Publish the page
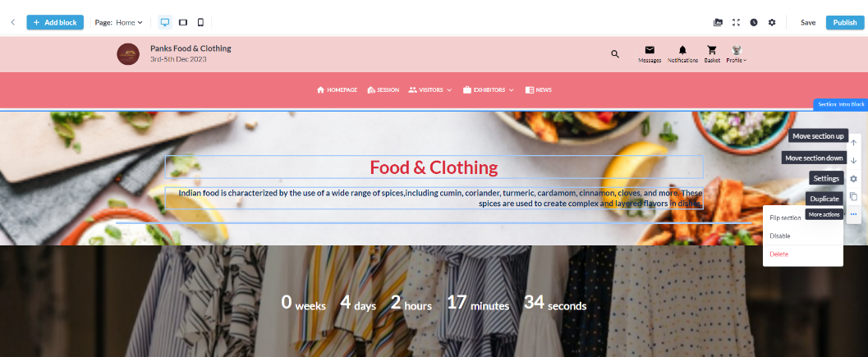 click(x=845, y=22)
